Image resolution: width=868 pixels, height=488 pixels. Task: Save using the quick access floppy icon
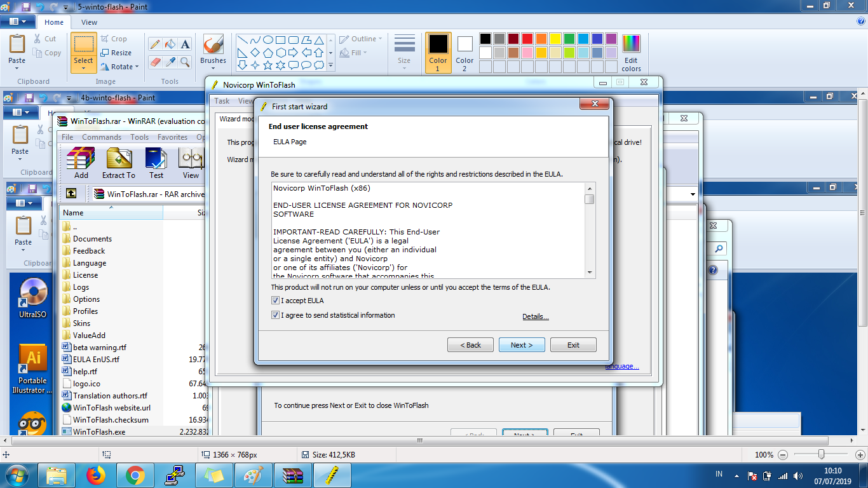(26, 7)
